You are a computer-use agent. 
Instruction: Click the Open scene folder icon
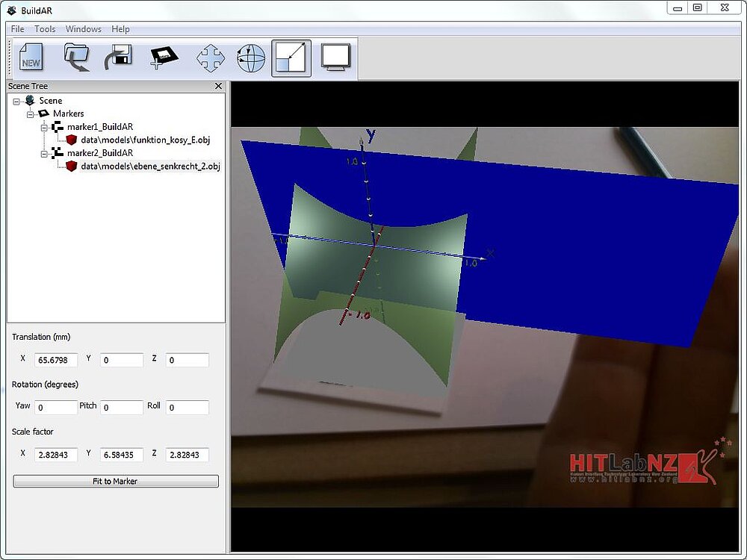[76, 58]
